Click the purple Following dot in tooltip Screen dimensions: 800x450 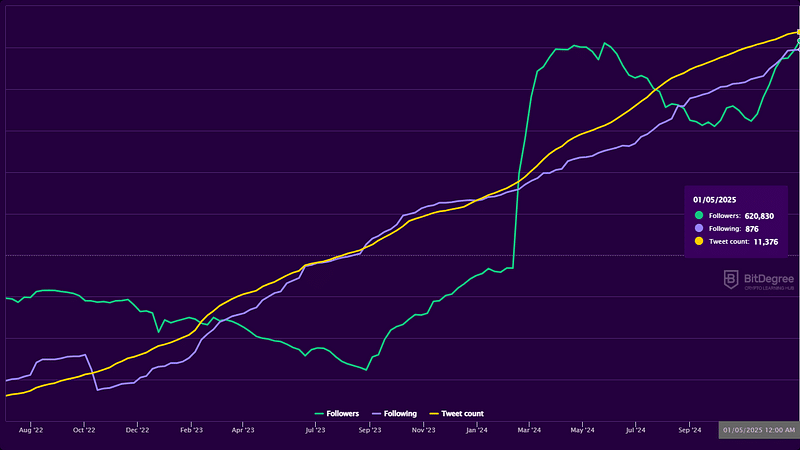[x=699, y=228]
